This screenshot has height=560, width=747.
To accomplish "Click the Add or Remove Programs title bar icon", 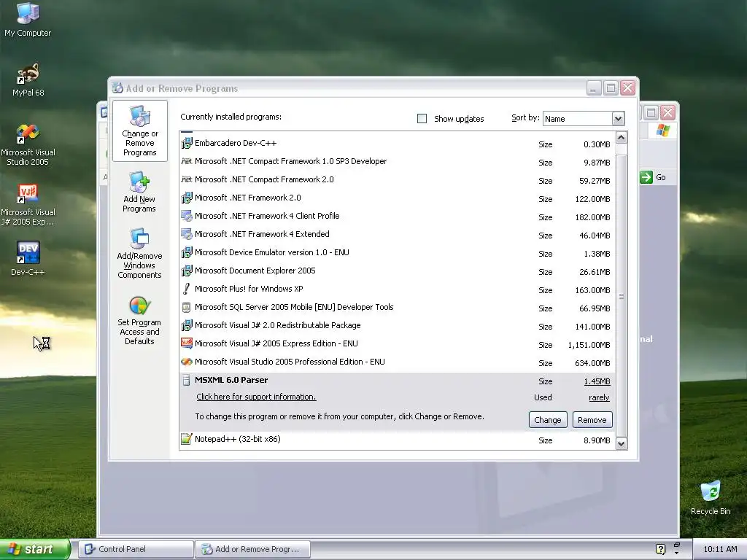I will pos(117,88).
